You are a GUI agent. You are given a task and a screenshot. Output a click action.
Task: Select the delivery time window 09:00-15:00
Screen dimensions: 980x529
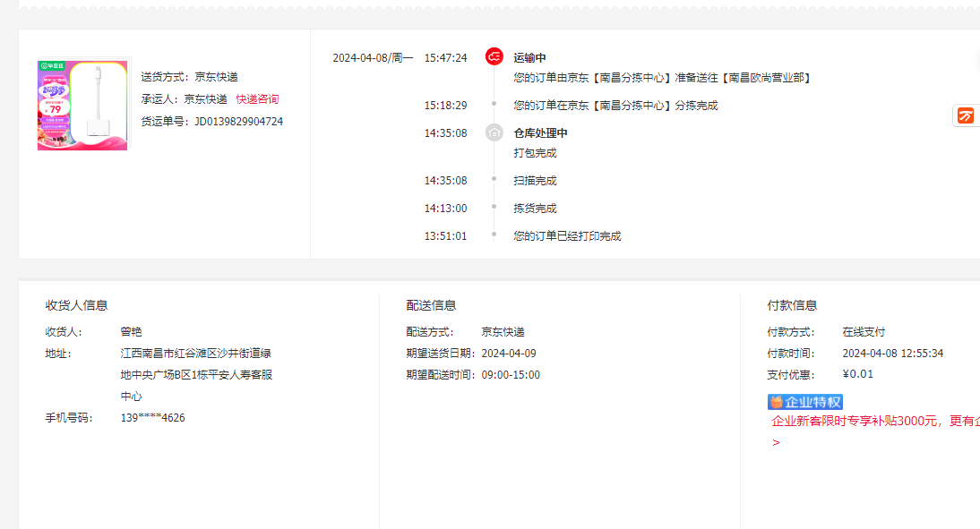click(511, 375)
